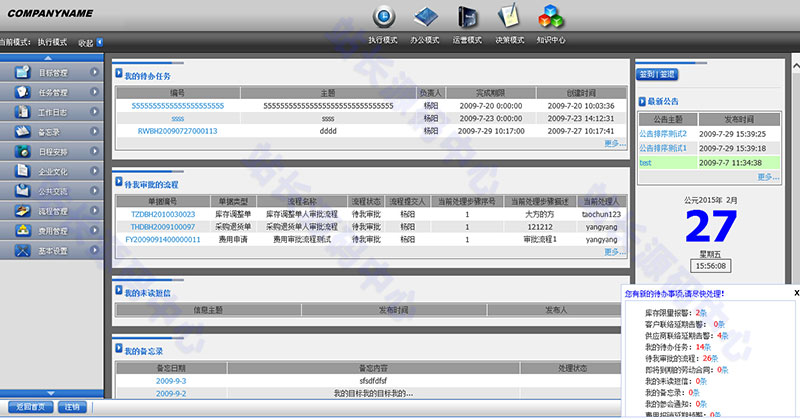
Task: Click the 签到 | 签退 button
Action: [x=657, y=74]
